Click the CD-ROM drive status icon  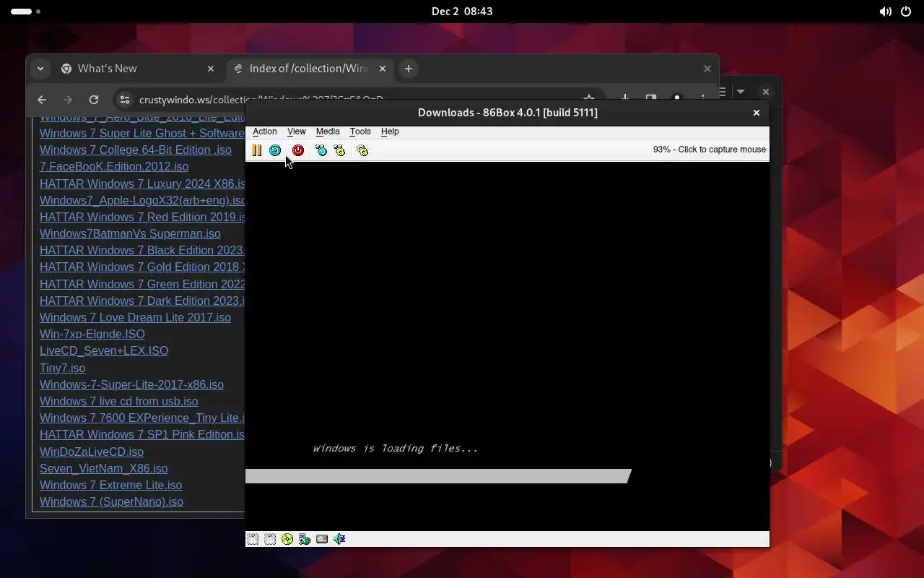[287, 539]
